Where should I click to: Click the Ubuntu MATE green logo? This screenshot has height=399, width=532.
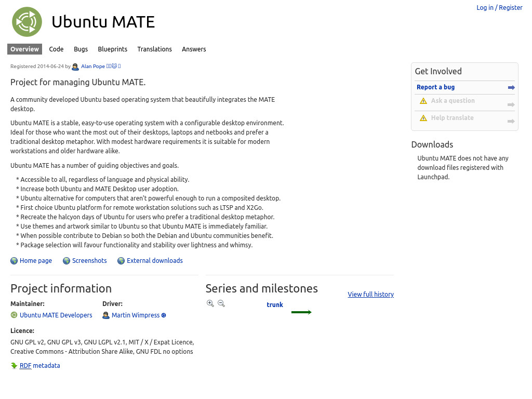pyautogui.click(x=27, y=22)
